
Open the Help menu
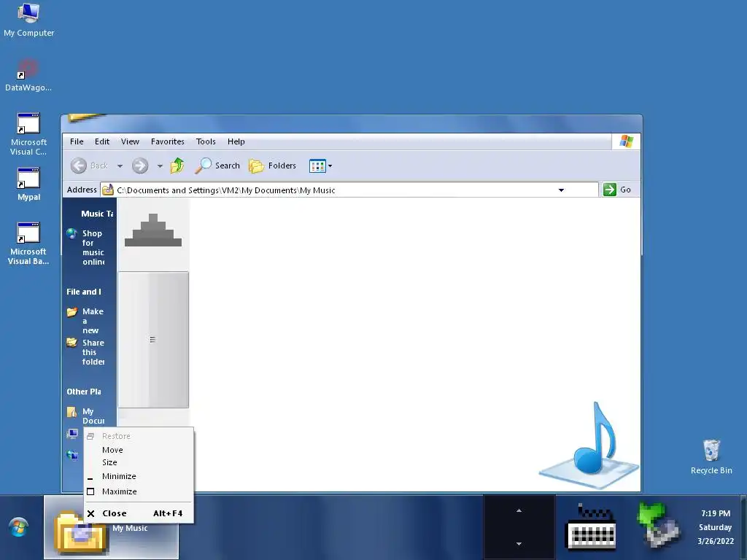pos(236,141)
